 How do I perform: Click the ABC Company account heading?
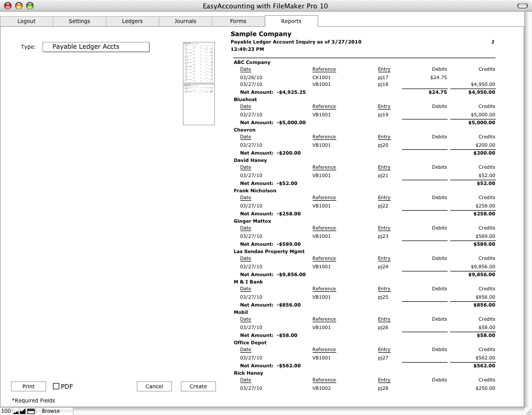tap(252, 62)
